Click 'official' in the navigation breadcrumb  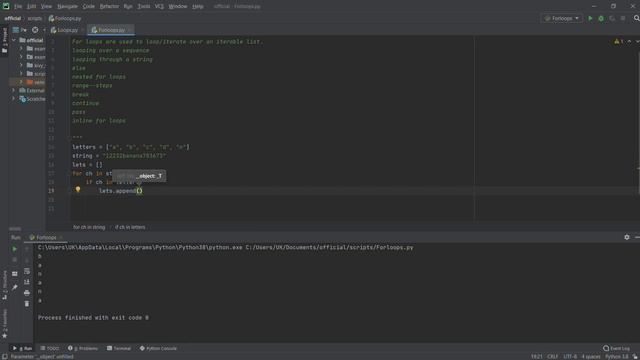pyautogui.click(x=13, y=18)
